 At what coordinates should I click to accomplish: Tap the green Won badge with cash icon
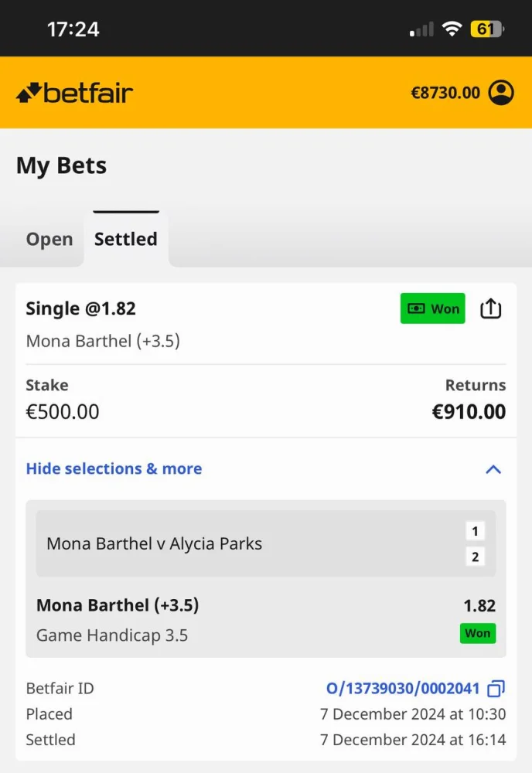432,309
